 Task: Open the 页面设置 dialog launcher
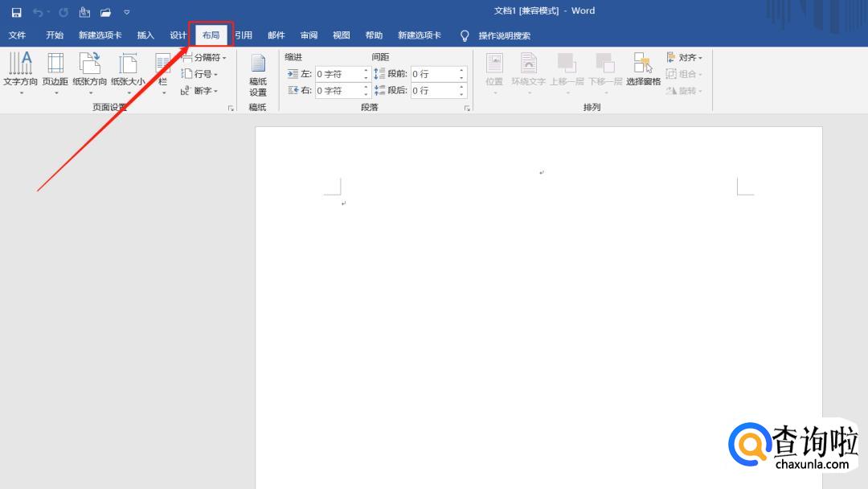coord(231,108)
